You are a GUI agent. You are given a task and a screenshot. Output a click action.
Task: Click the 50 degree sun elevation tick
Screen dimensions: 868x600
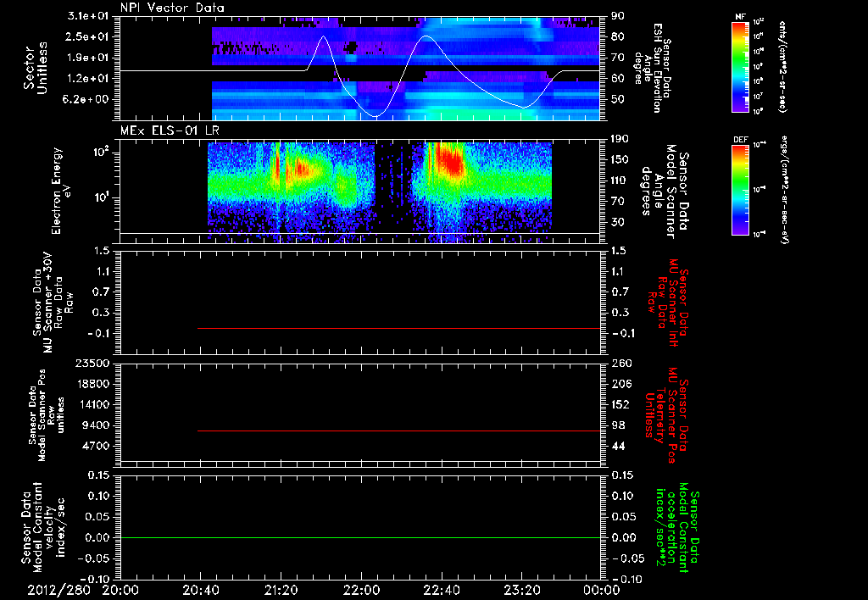click(x=618, y=100)
